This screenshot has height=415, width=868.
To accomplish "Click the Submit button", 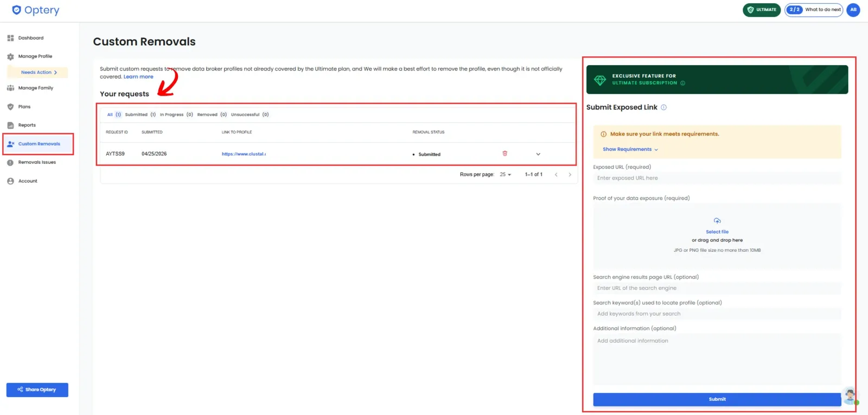I will tap(717, 399).
